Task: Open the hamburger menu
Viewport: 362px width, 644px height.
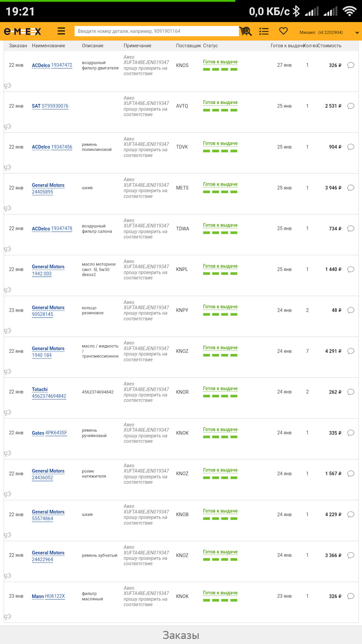Action: point(61,31)
